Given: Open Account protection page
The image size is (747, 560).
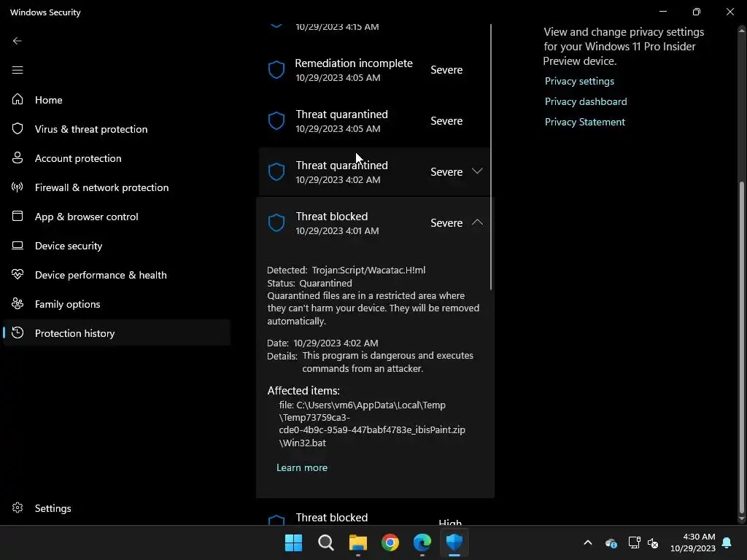Looking at the screenshot, I should click(x=117, y=158).
